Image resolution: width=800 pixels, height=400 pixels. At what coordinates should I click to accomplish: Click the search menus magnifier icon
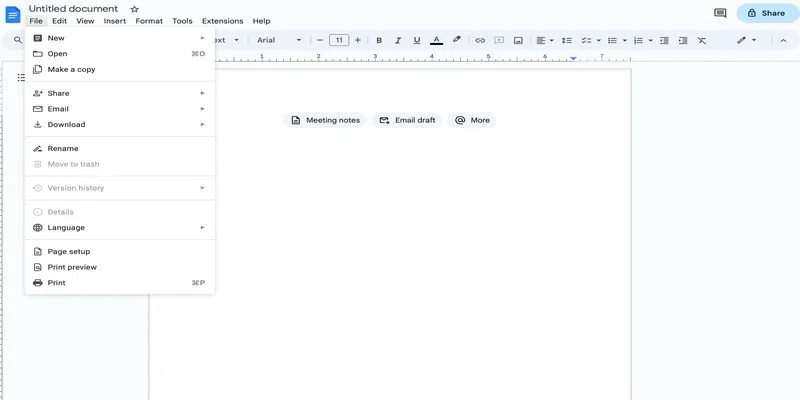(x=18, y=40)
